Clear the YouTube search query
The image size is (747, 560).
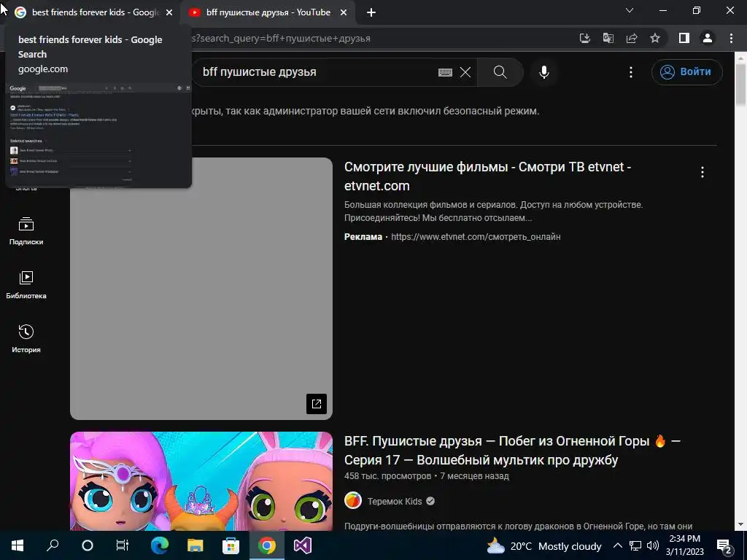[x=465, y=72]
